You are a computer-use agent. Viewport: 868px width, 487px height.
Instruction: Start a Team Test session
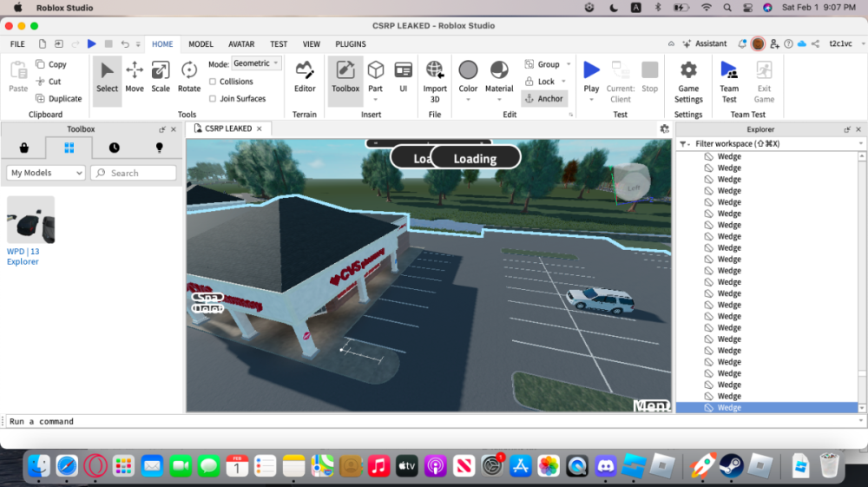[729, 82]
